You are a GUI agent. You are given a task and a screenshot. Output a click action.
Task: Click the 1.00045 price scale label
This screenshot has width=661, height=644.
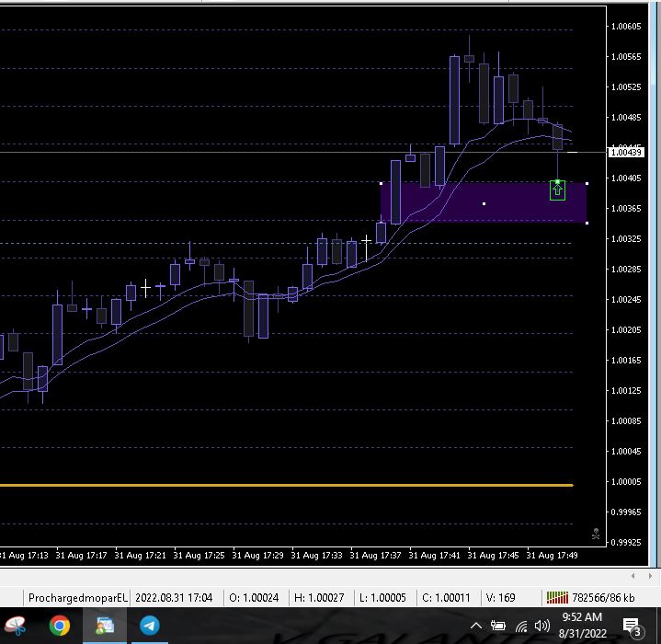pyautogui.click(x=626, y=452)
